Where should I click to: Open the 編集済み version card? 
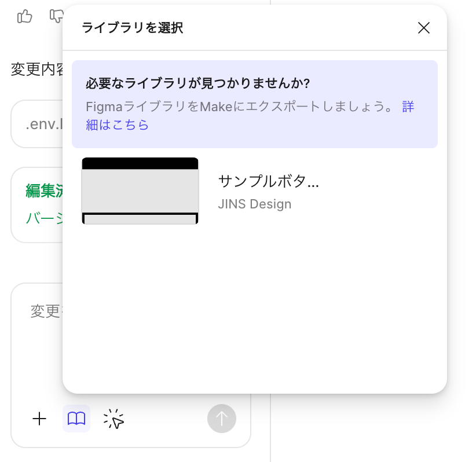37,205
